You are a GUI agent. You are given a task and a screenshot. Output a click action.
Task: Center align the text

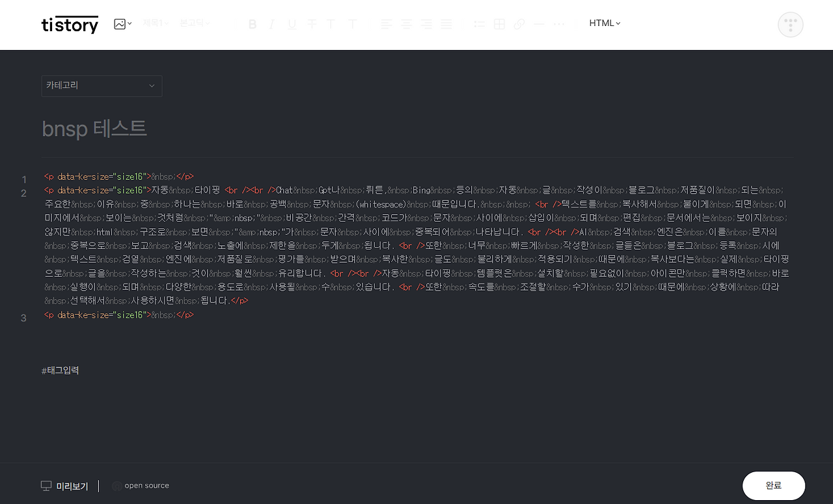(406, 24)
